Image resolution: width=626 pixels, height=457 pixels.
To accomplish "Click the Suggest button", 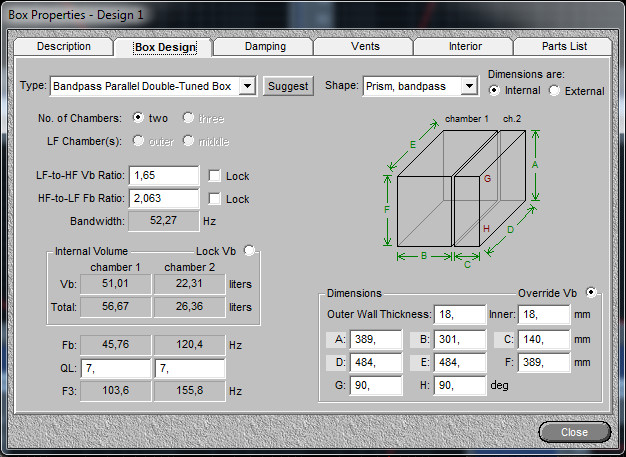I will pos(288,86).
